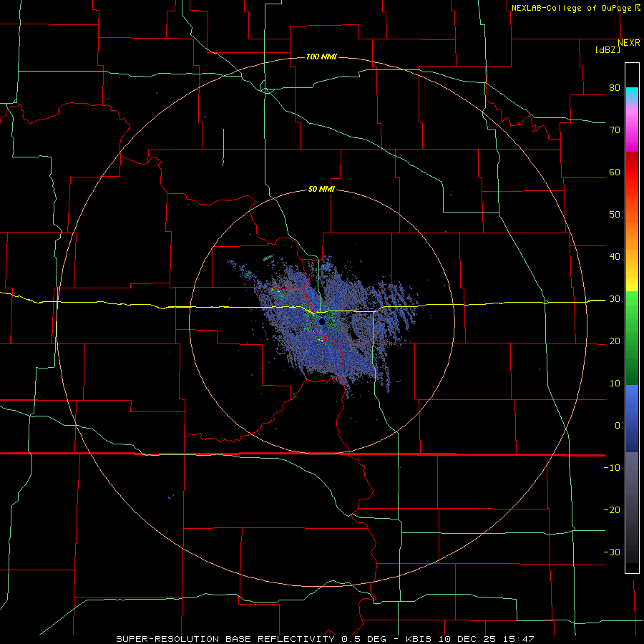Click the [dBZ] unit label
This screenshot has height=644, width=644.
(x=608, y=50)
